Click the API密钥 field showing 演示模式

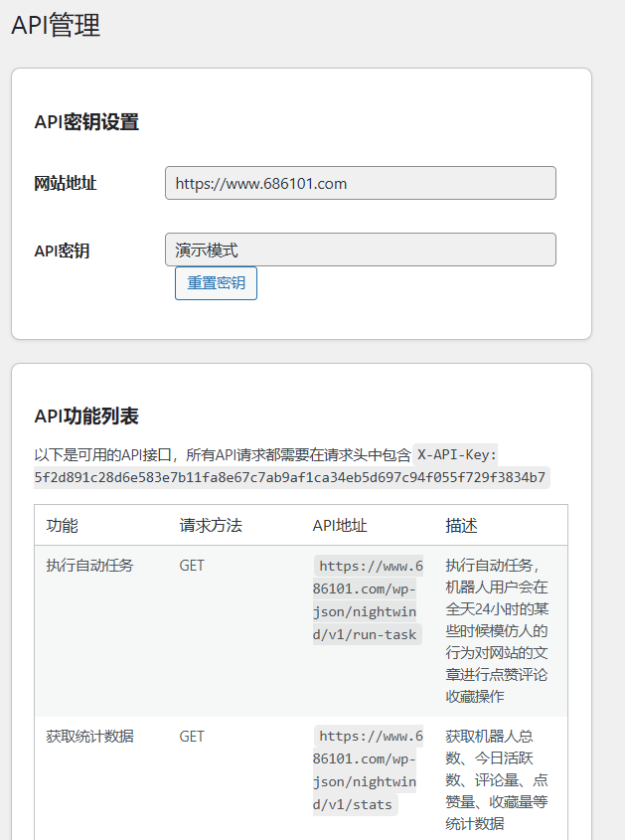coord(360,250)
